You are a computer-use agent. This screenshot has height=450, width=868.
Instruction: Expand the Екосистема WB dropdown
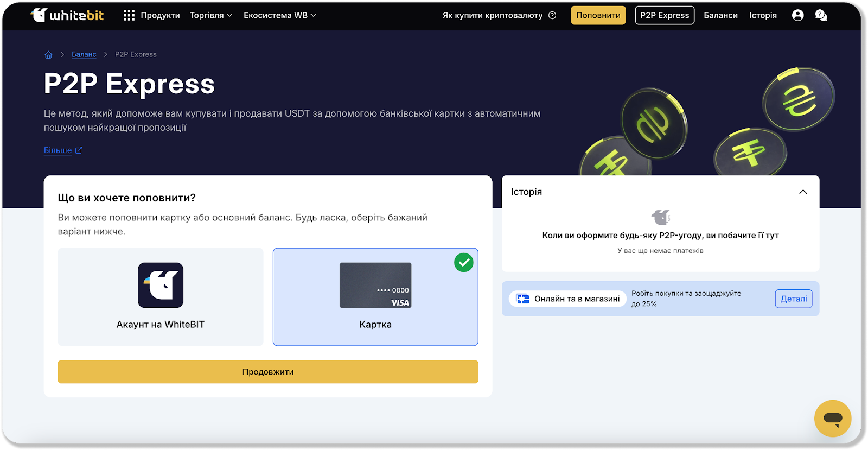279,15
